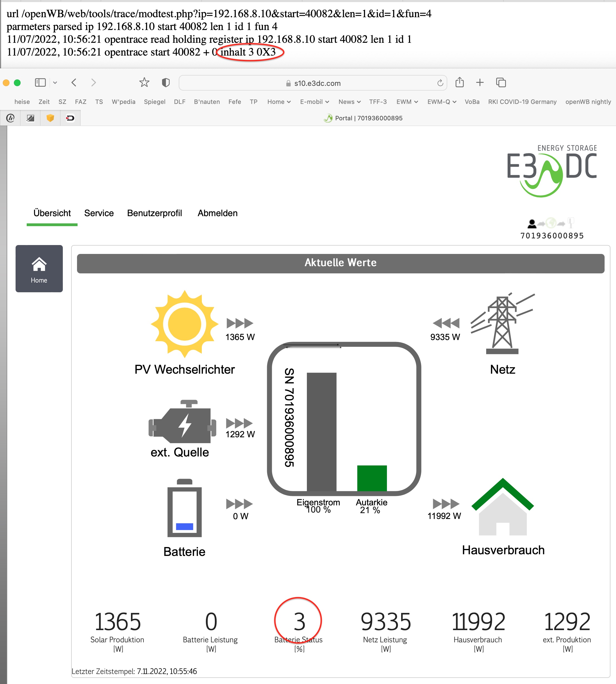Image resolution: width=616 pixels, height=684 pixels.
Task: Expand the sidebar chevron dropdown
Action: pos(55,83)
